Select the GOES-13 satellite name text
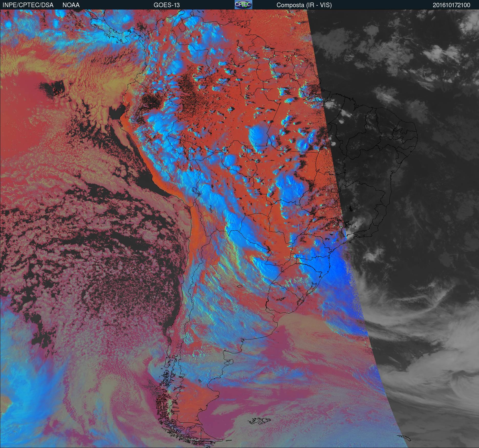 (x=166, y=5)
